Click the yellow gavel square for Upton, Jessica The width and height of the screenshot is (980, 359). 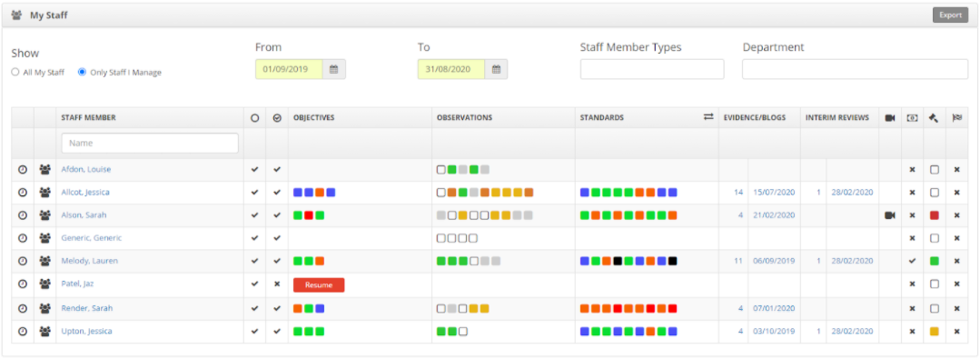tap(935, 332)
